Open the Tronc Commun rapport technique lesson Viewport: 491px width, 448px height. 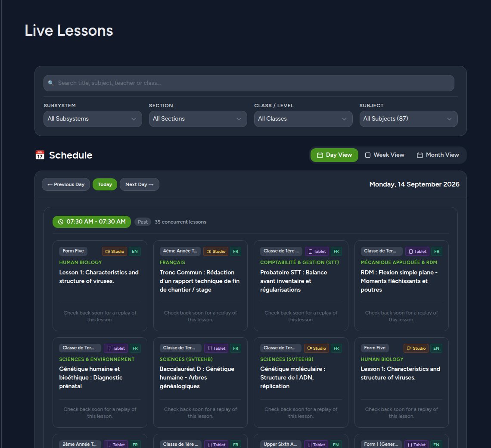point(199,281)
